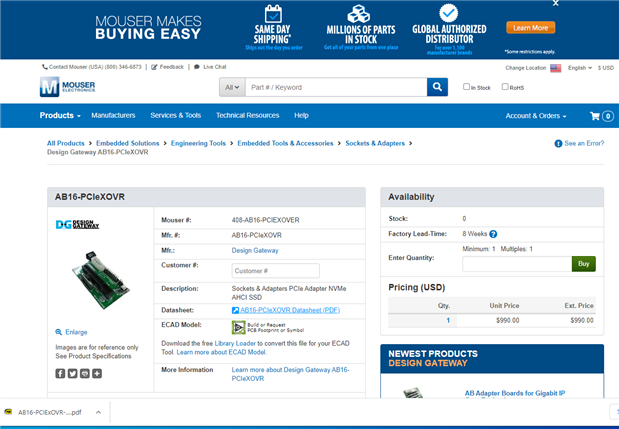Click the Twitter share icon
This screenshot has height=429, width=619.
(x=72, y=373)
